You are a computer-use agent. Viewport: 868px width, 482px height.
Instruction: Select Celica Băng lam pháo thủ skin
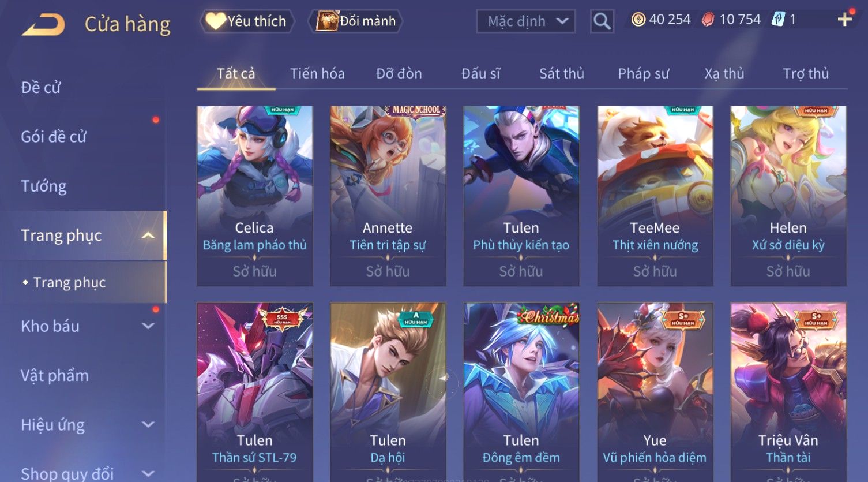click(x=255, y=196)
